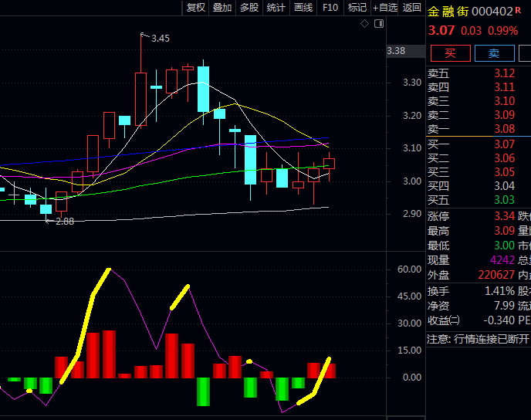Screen dimensions: 531x420
Task: Click 返回 to go back
Action: (x=412, y=8)
